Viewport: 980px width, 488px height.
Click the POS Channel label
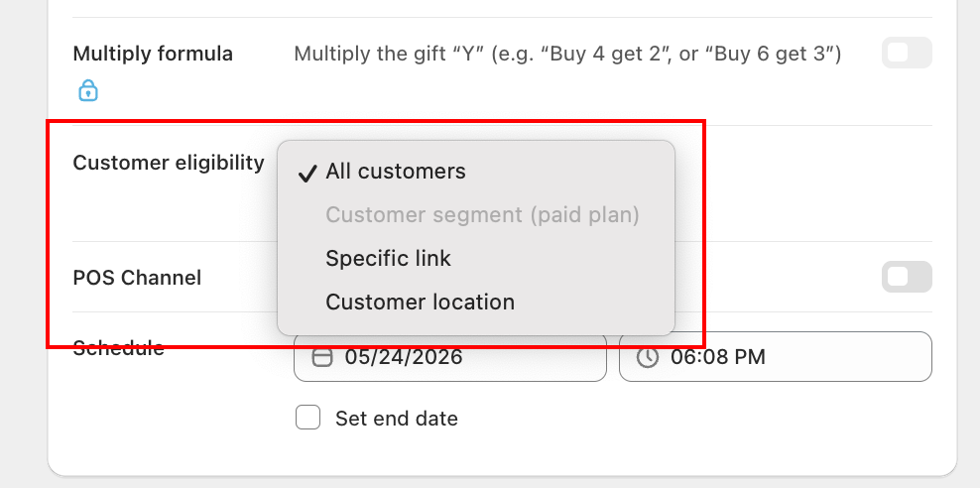point(137,278)
